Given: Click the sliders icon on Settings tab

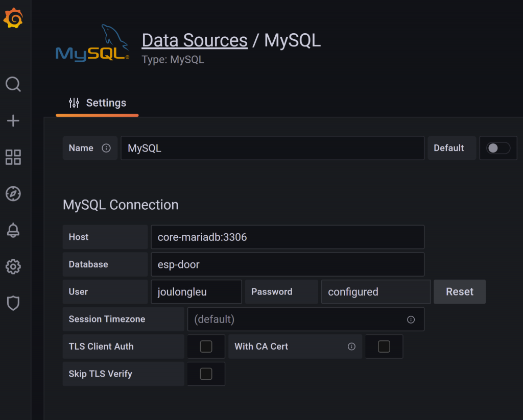Looking at the screenshot, I should point(74,103).
